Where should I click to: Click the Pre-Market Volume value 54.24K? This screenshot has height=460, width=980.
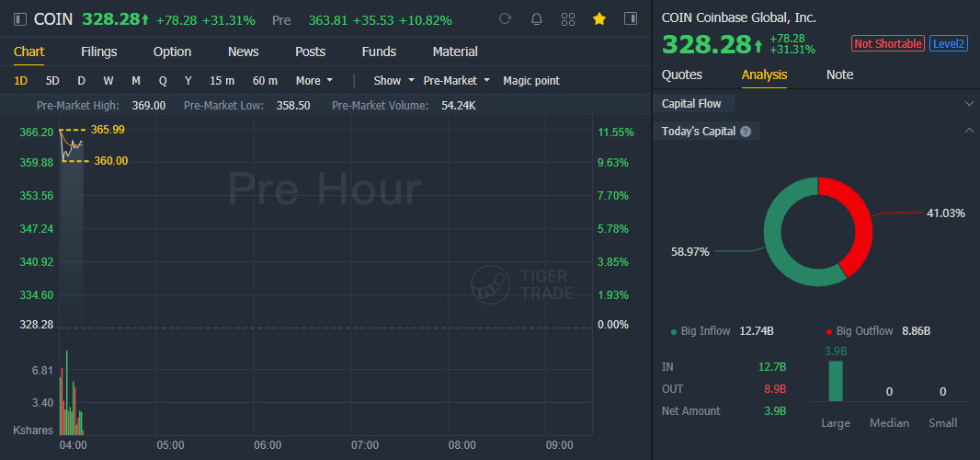459,106
